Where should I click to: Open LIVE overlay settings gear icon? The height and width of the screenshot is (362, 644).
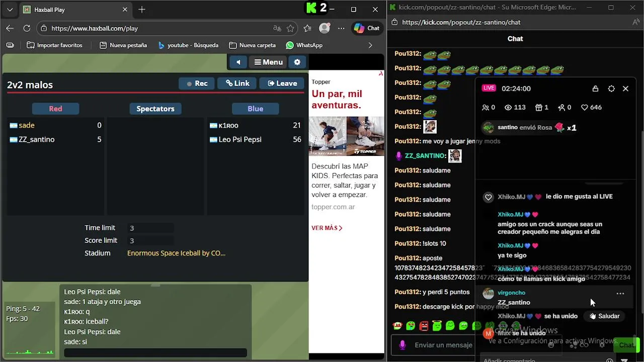tap(611, 88)
